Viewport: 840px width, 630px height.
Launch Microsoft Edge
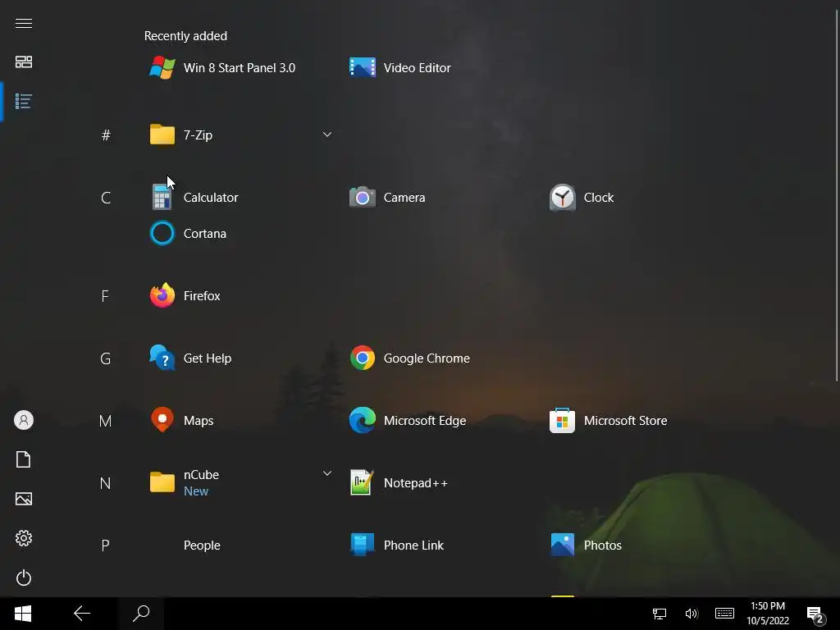(x=408, y=421)
